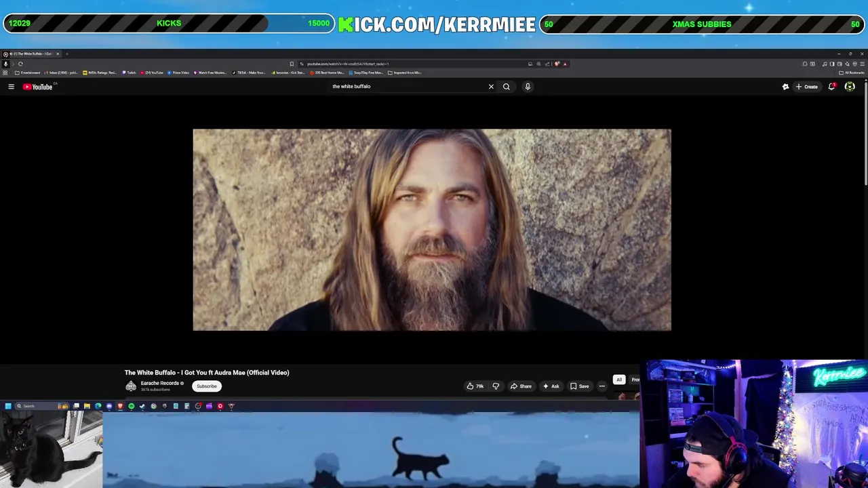The image size is (868, 488).
Task: Open the Steam icon in the taskbar
Action: [x=142, y=406]
